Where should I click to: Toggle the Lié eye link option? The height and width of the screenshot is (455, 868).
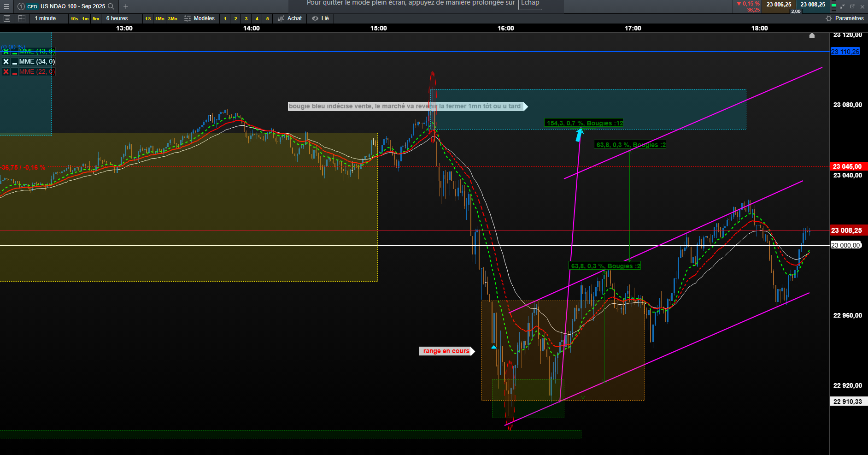click(x=321, y=18)
